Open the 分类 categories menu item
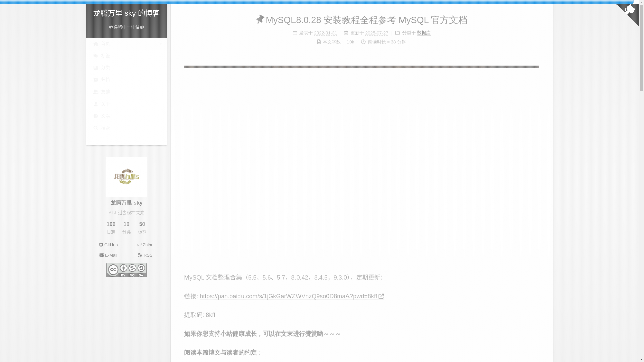Viewport: 644px width, 362px height. [x=126, y=68]
